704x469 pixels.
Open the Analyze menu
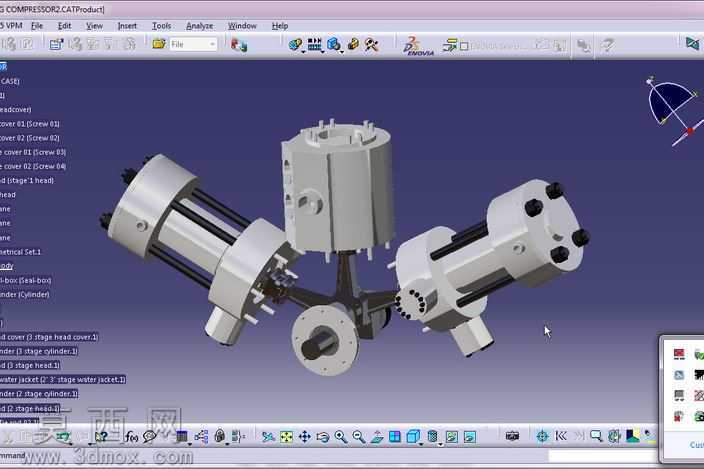tap(200, 26)
